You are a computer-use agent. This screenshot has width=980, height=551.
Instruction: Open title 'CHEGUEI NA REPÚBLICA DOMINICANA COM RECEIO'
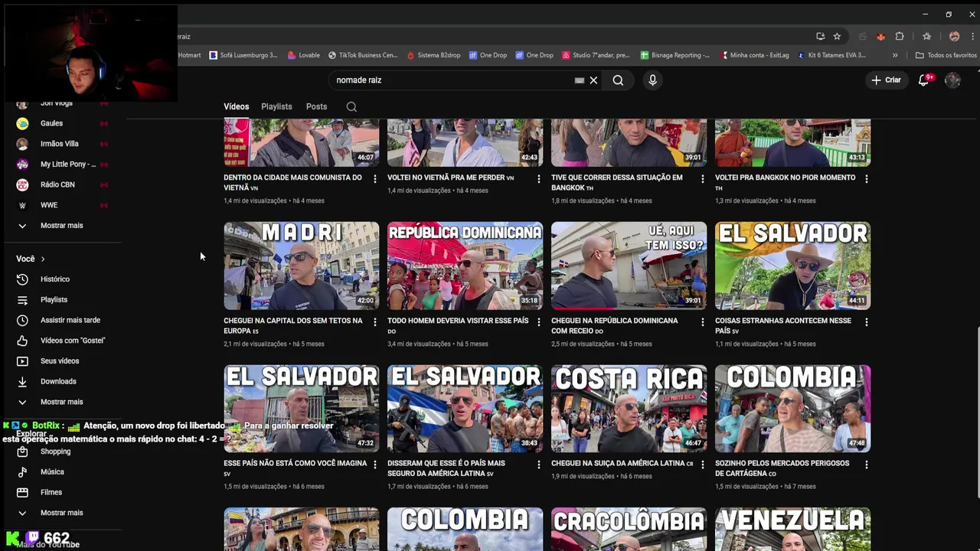(x=615, y=325)
